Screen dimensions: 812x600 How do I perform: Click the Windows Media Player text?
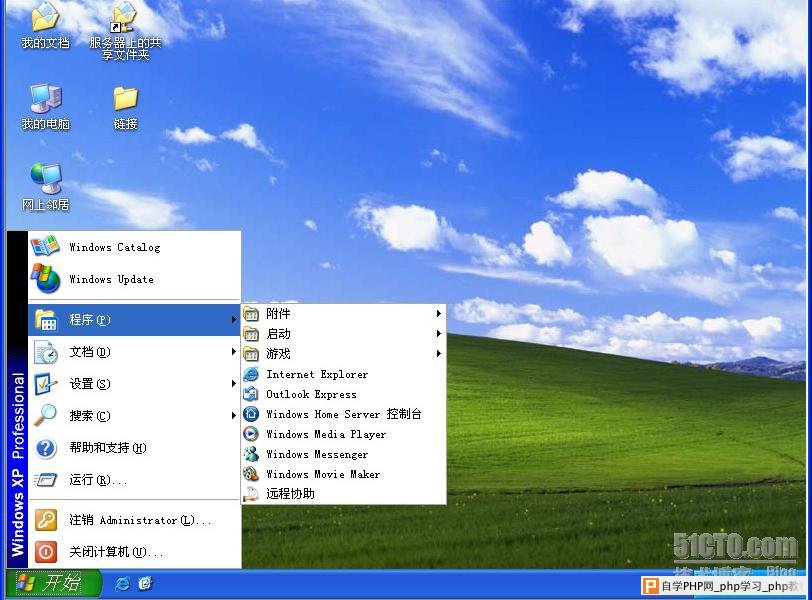pyautogui.click(x=326, y=434)
